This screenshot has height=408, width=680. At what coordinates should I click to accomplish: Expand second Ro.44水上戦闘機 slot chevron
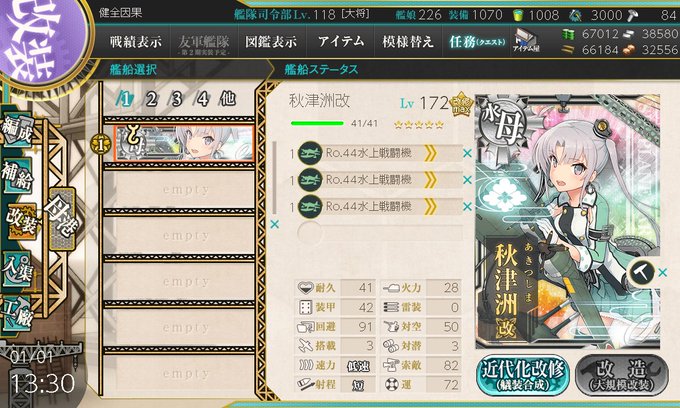click(430, 180)
